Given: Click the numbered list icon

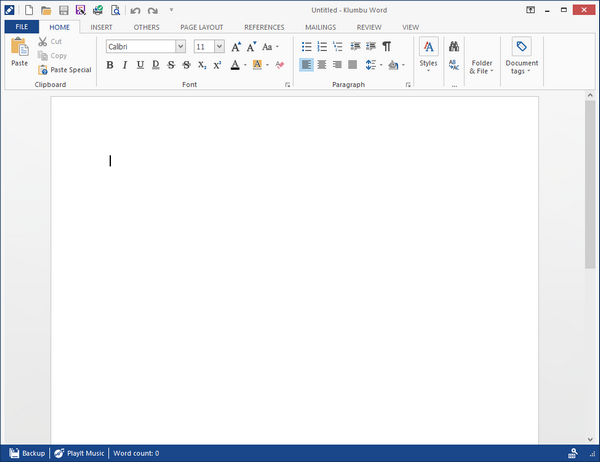Looking at the screenshot, I should [x=322, y=46].
